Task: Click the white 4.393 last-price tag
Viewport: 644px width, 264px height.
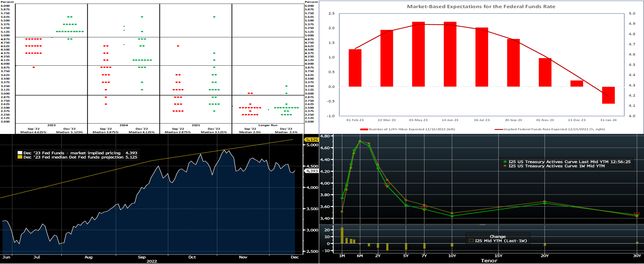Action: (312, 171)
